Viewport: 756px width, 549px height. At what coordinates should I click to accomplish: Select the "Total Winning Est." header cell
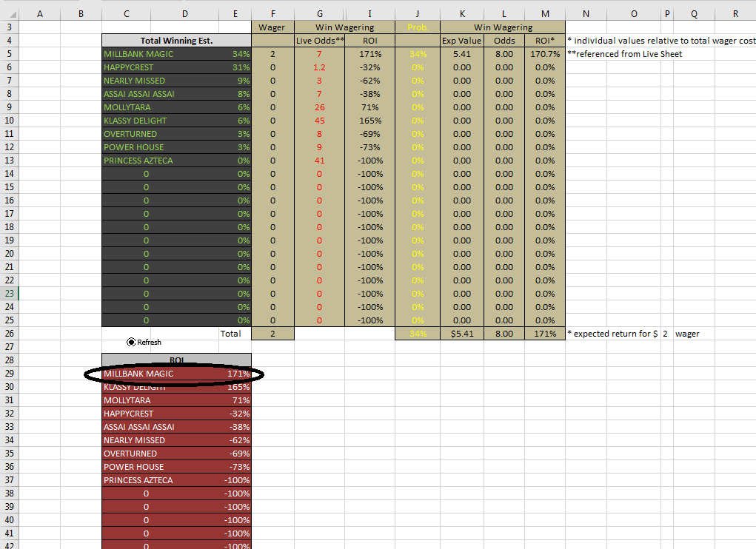point(176,41)
